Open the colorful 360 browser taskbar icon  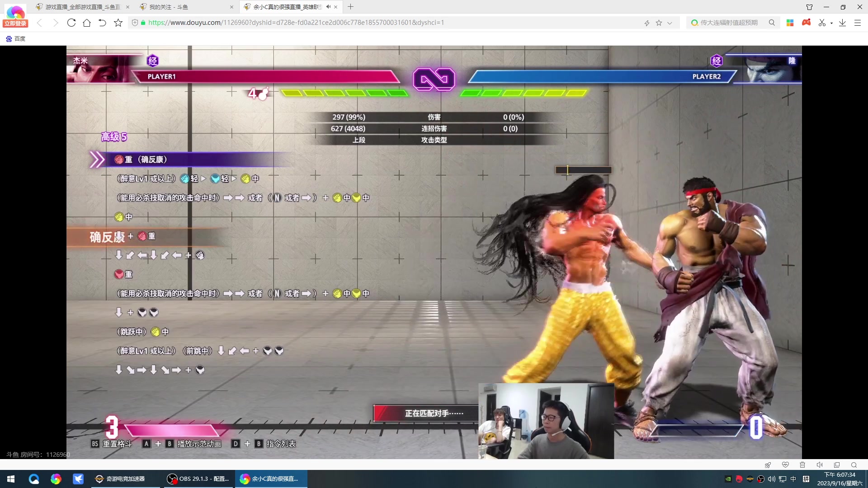tap(56, 479)
